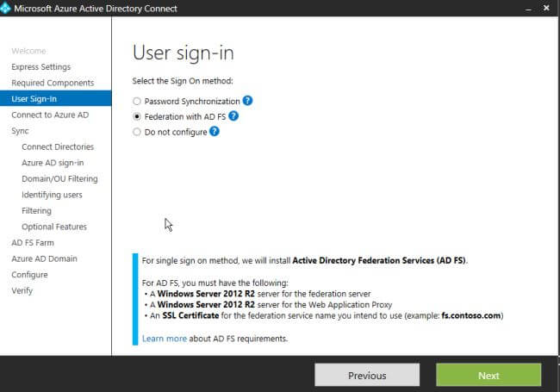The height and width of the screenshot is (392, 560).
Task: Click the green Next button
Action: click(x=488, y=376)
